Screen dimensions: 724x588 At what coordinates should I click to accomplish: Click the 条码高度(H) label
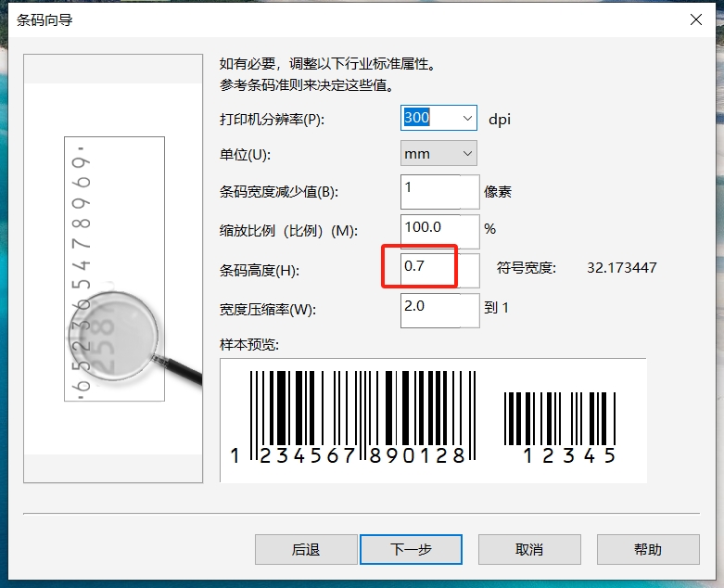(259, 270)
